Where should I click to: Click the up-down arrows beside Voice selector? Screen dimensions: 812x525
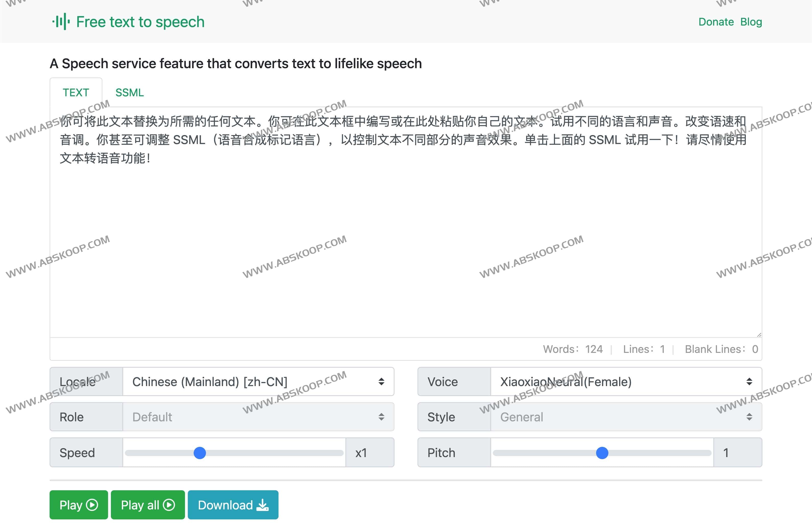749,381
